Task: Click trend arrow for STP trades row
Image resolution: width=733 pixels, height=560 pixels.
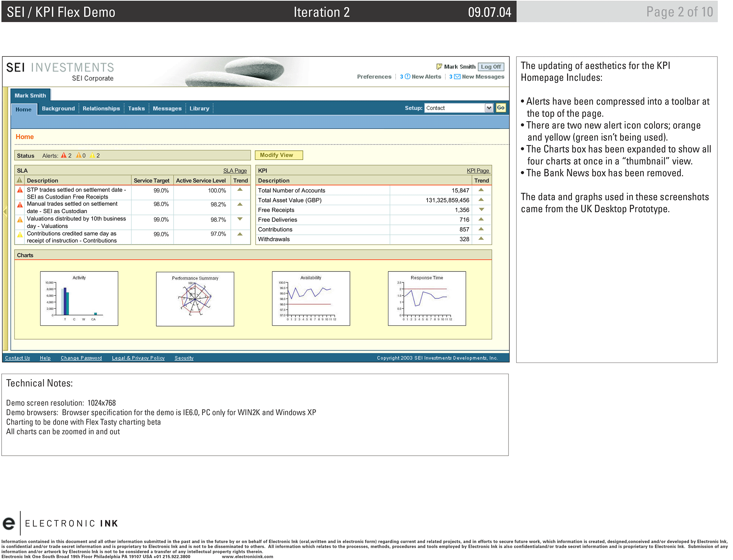Action: [240, 190]
